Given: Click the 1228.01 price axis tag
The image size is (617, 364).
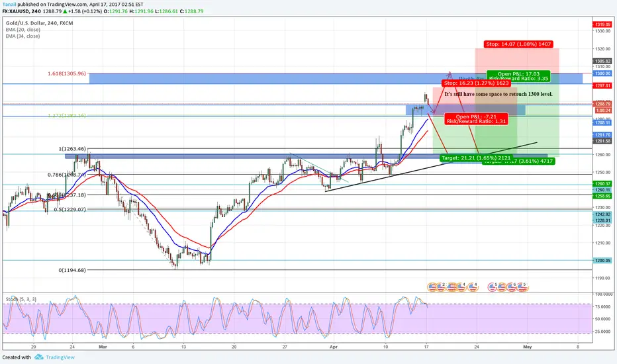Looking at the screenshot, I should click(x=602, y=220).
